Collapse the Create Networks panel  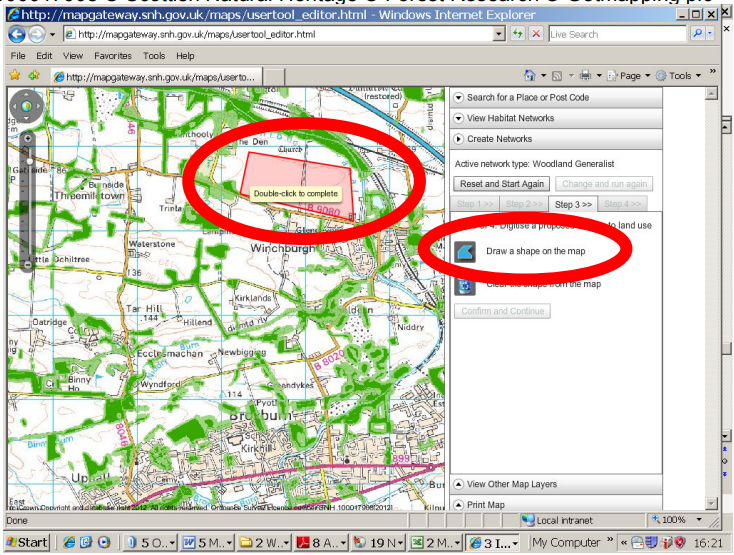[556, 139]
